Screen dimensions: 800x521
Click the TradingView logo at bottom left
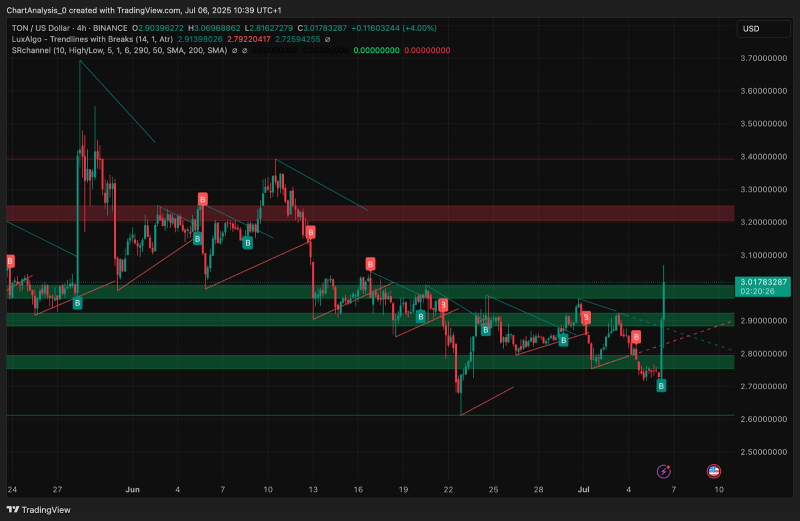[39, 510]
